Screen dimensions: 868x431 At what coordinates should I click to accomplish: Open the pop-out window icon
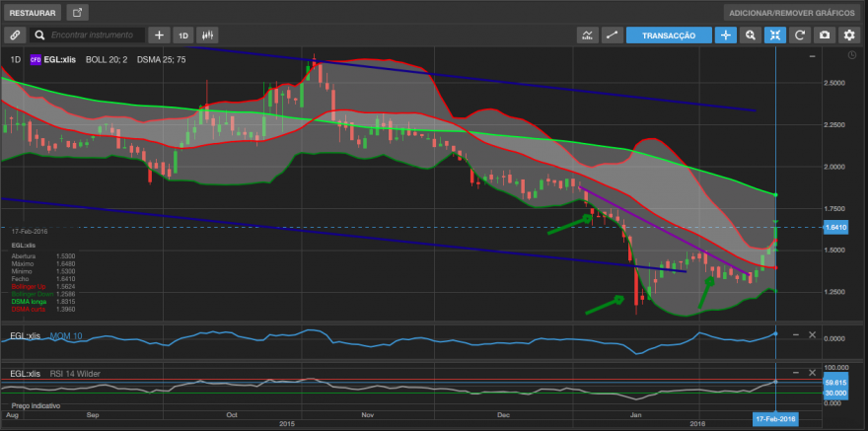tap(78, 13)
